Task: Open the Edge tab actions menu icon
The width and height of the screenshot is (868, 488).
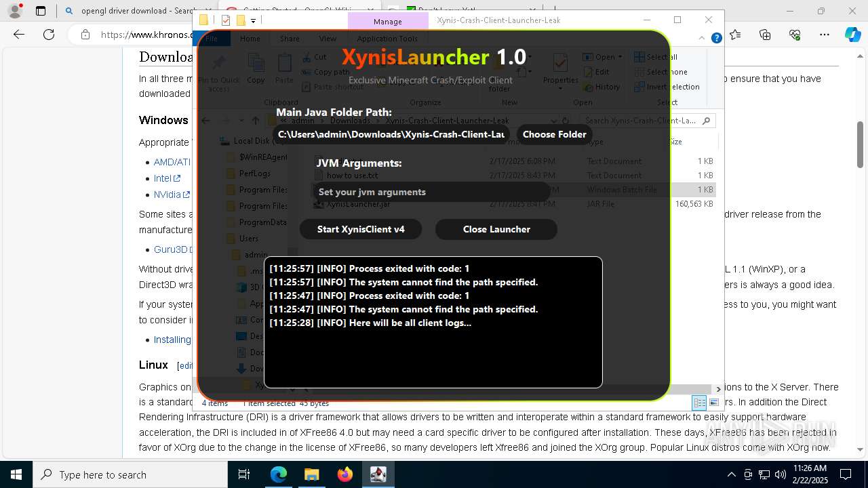Action: tap(41, 11)
